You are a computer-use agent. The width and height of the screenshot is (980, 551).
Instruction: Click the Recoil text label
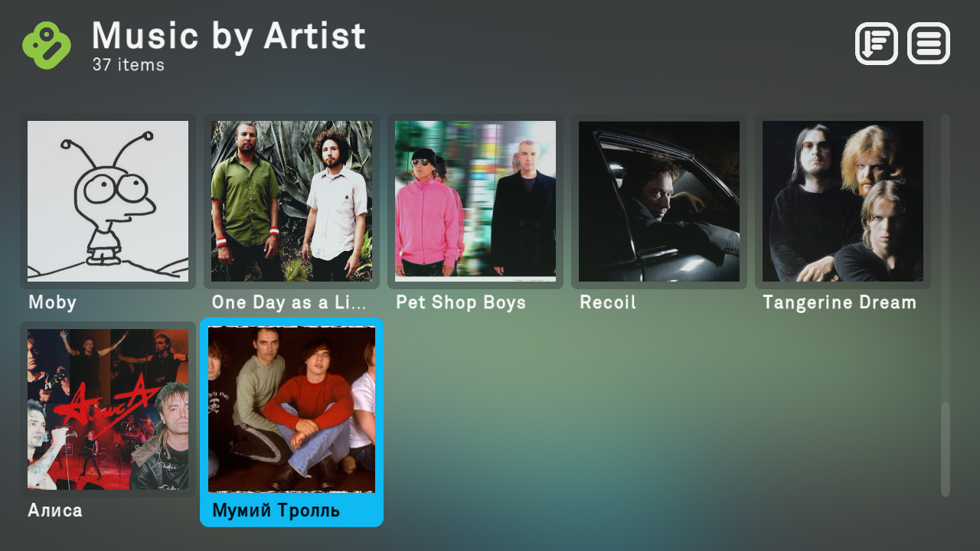(608, 303)
